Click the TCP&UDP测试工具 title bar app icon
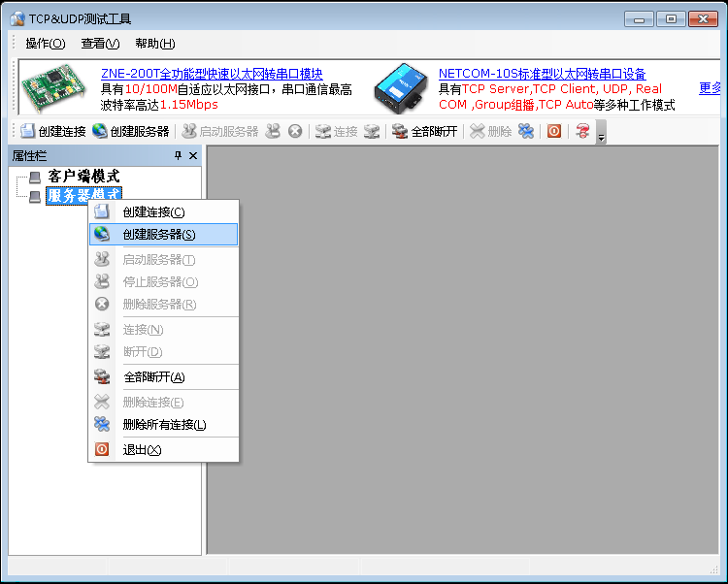The height and width of the screenshot is (584, 728). coord(17,19)
